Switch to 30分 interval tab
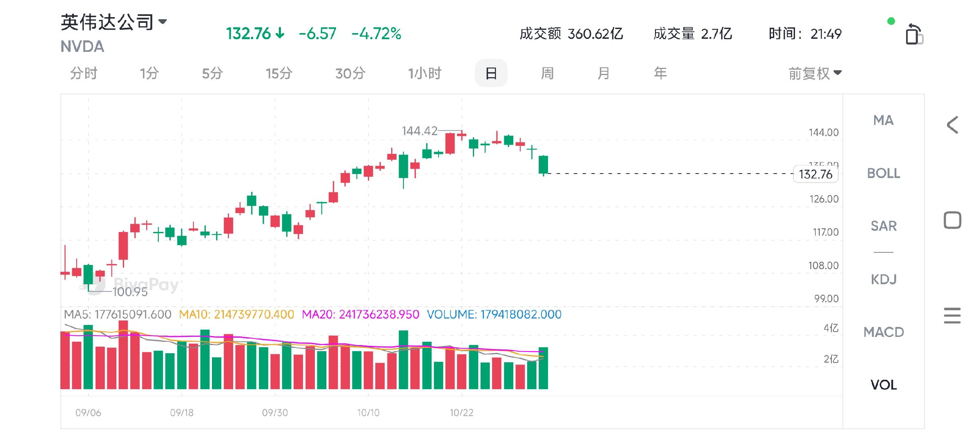980x441 pixels. point(350,73)
